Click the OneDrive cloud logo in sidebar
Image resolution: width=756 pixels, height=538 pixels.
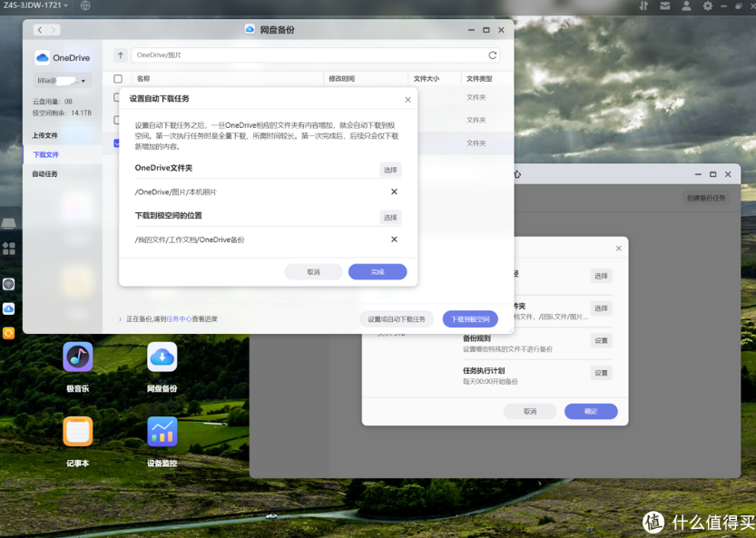click(43, 58)
